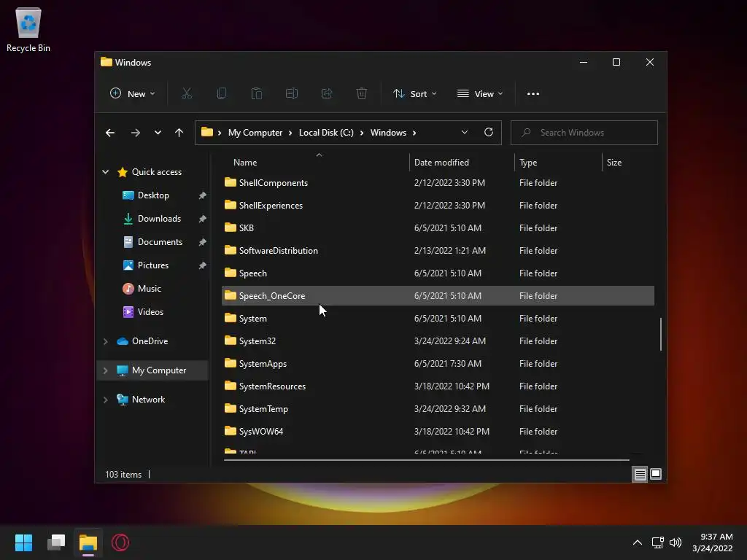Click File Explorer taskbar icon
747x560 pixels.
tap(88, 542)
